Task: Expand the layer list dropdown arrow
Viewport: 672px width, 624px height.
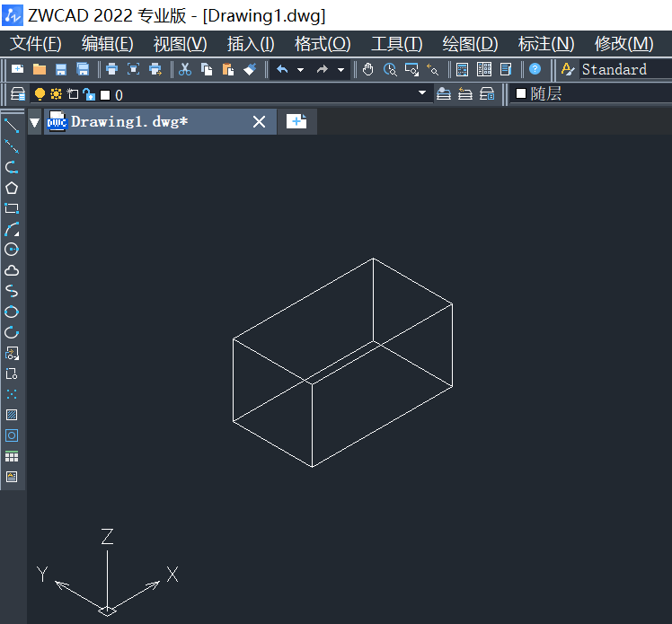Action: 422,93
